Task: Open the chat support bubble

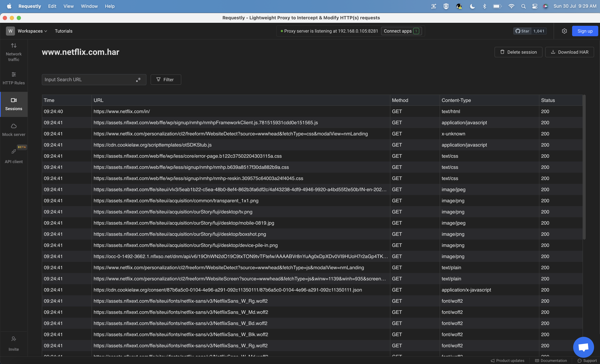Action: pos(583,347)
